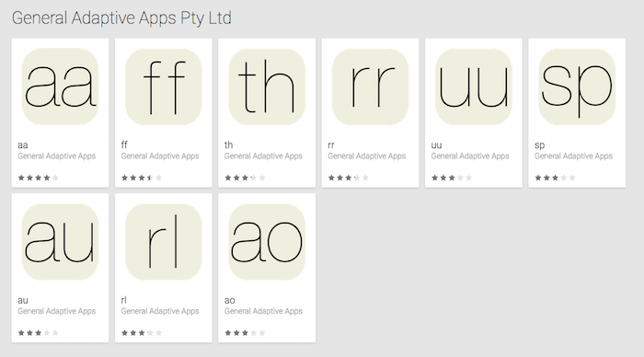Click the 'aa' app title text

click(23, 145)
